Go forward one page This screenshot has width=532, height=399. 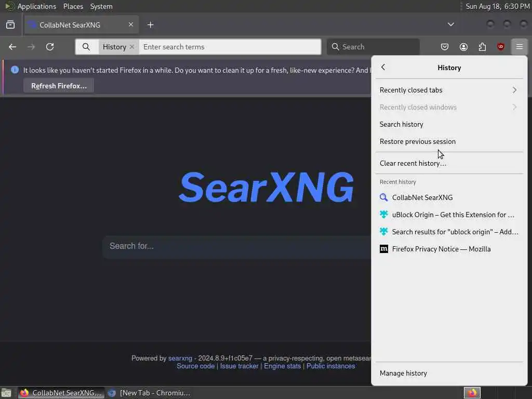(x=31, y=47)
